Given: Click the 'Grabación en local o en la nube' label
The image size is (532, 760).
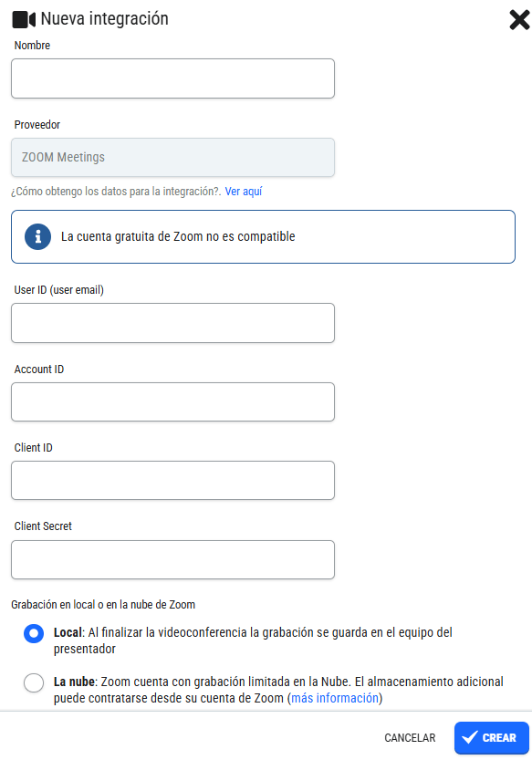Looking at the screenshot, I should pyautogui.click(x=103, y=604).
